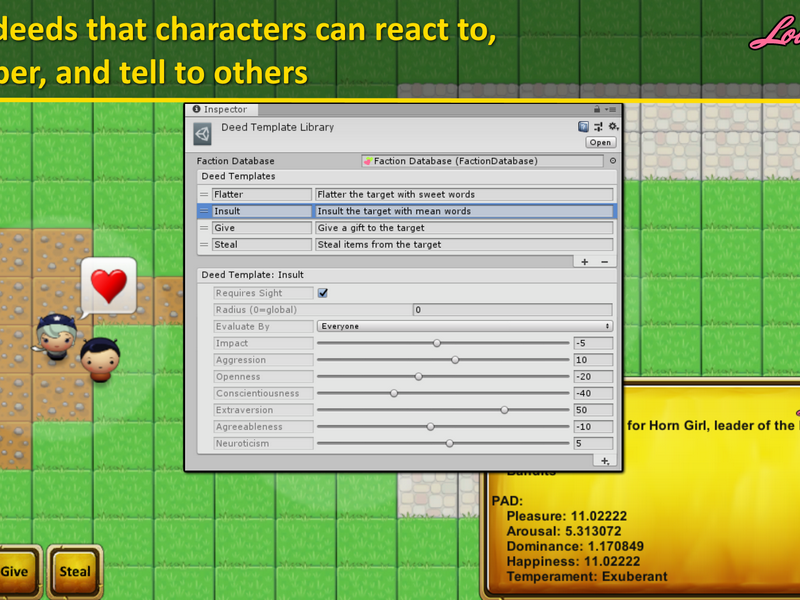This screenshot has height=600, width=800.
Task: Click 'Arousal: 5.313072' in PAD panel
Action: pos(564,531)
